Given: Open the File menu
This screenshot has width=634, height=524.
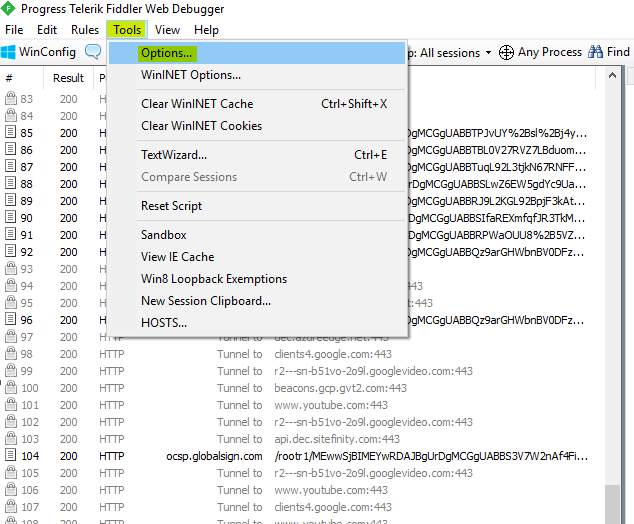Looking at the screenshot, I should 14,30.
